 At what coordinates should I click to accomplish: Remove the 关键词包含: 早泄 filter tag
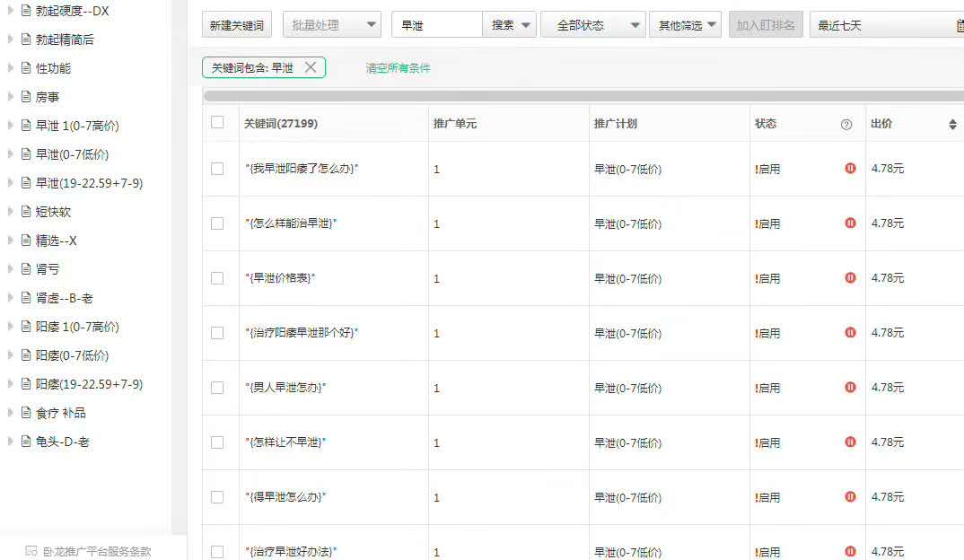click(311, 67)
